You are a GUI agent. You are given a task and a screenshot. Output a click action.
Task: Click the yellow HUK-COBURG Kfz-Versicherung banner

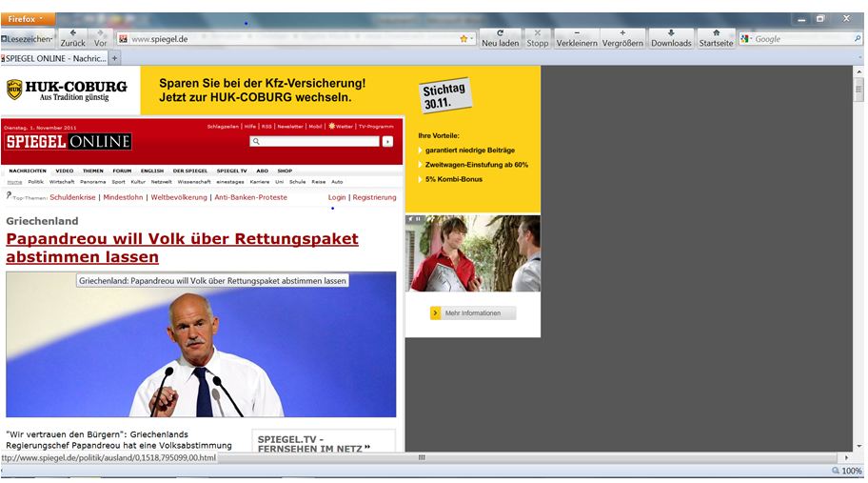[x=263, y=91]
